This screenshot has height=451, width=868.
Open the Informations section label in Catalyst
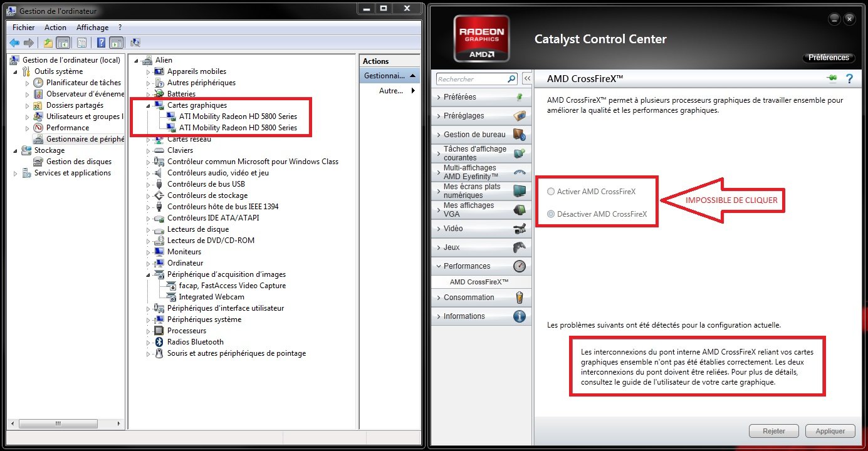[x=464, y=316]
